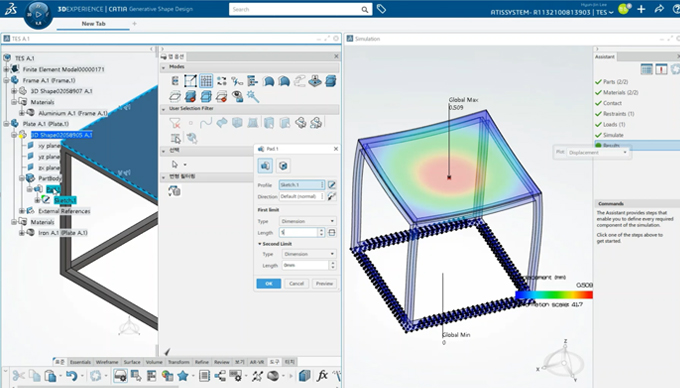
Task: Click the scissors cut icon
Action: pos(18,376)
